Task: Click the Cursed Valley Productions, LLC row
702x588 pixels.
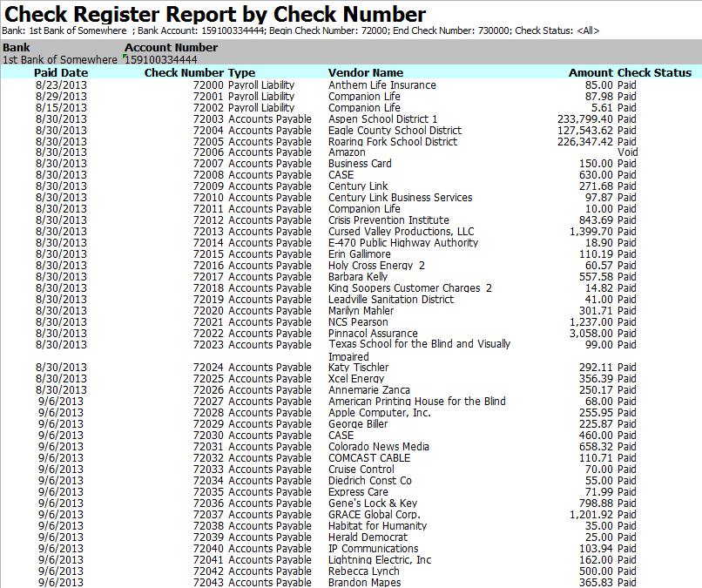Action: (x=401, y=232)
